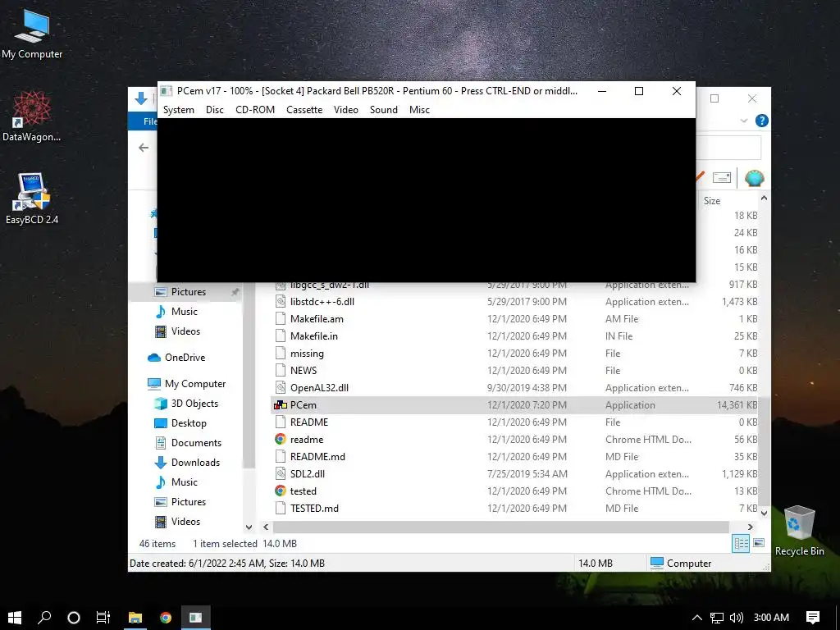Image resolution: width=840 pixels, height=630 pixels.
Task: Show hidden tray icons chevron
Action: point(697,618)
